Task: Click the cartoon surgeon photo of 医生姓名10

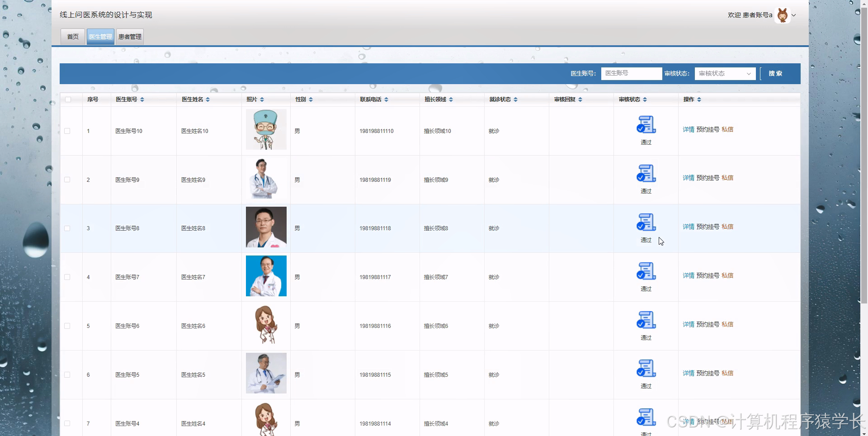Action: point(266,129)
